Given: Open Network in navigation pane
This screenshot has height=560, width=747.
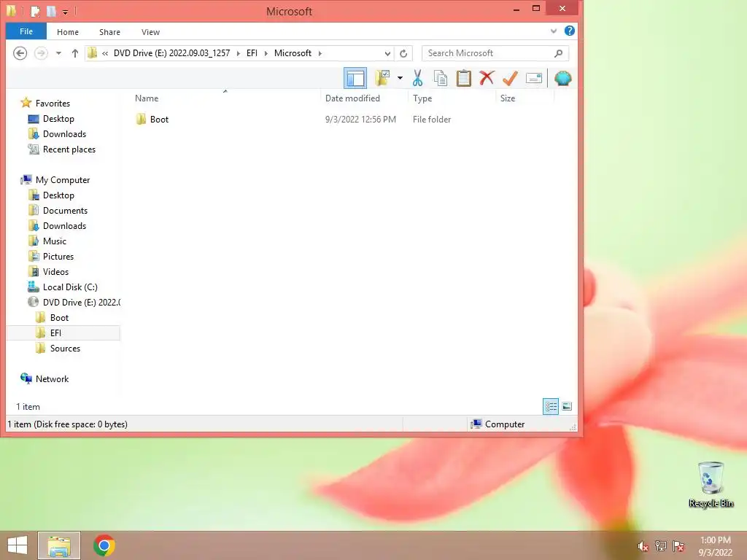Looking at the screenshot, I should 52,378.
